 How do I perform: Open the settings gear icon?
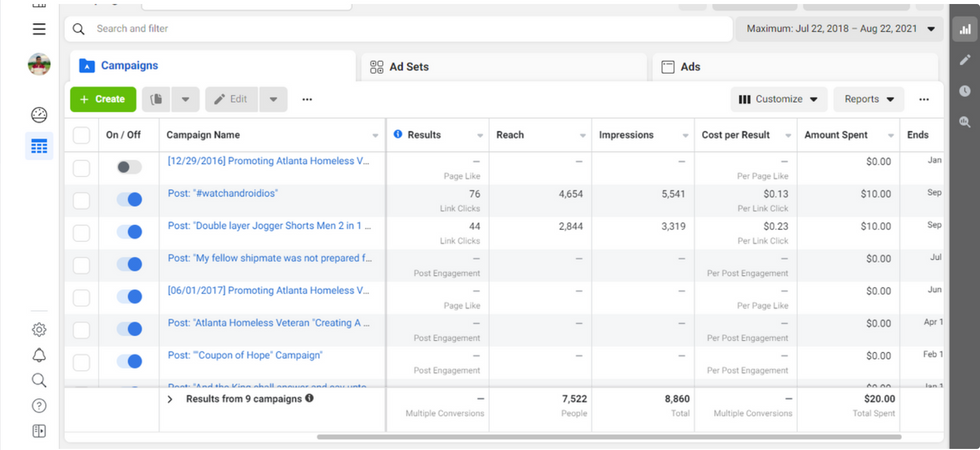tap(39, 329)
